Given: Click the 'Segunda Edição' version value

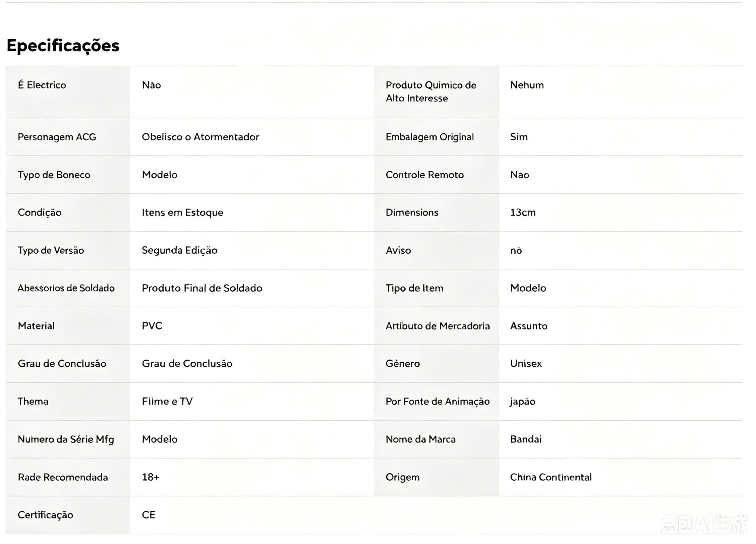Looking at the screenshot, I should (179, 250).
